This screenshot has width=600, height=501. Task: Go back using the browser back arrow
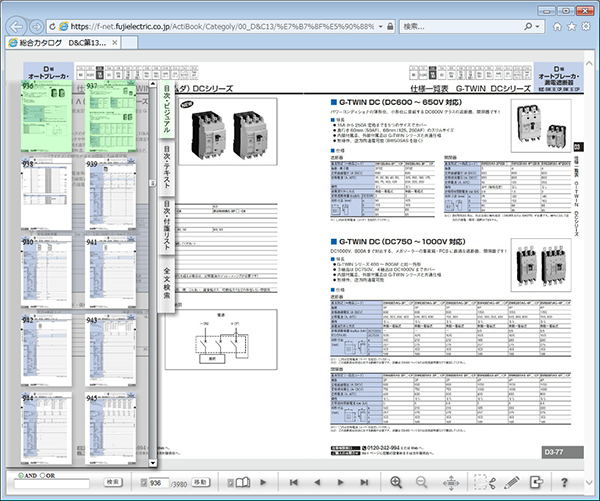pyautogui.click(x=16, y=26)
